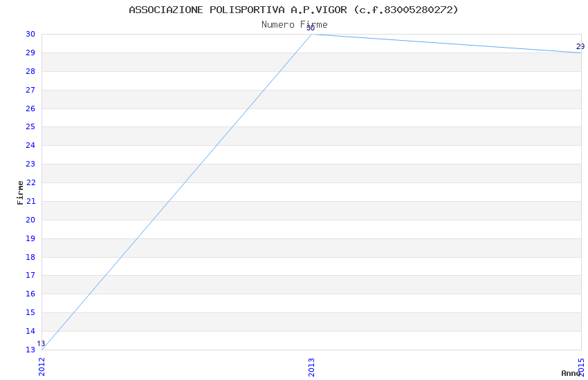Click y-axis tick value 19
The width and height of the screenshot is (588, 380).
pyautogui.click(x=30, y=238)
